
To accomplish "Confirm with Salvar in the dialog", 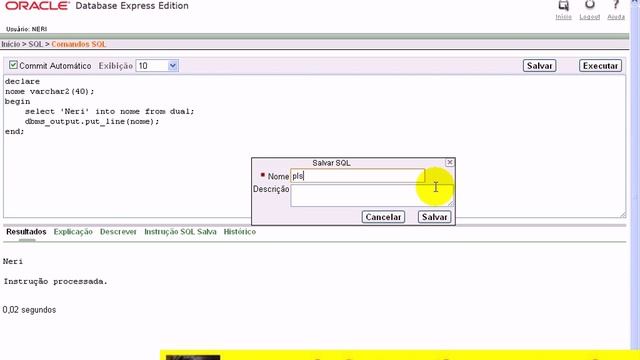I will coord(434,217).
